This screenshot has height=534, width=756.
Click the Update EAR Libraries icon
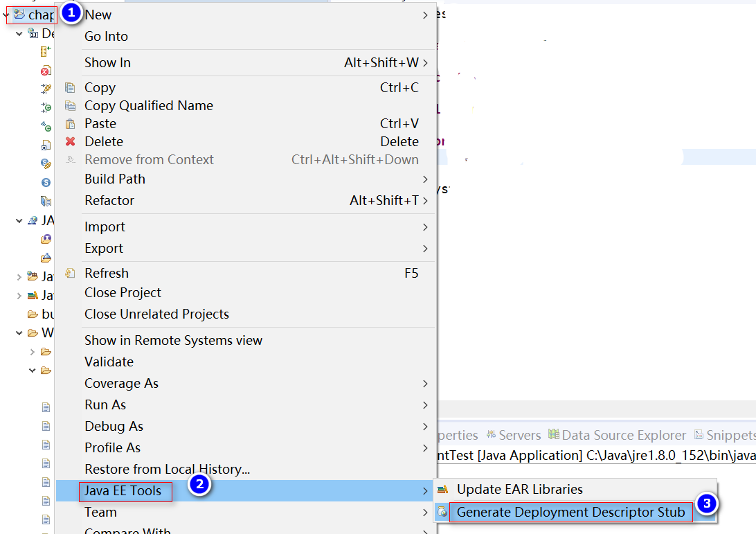point(442,489)
